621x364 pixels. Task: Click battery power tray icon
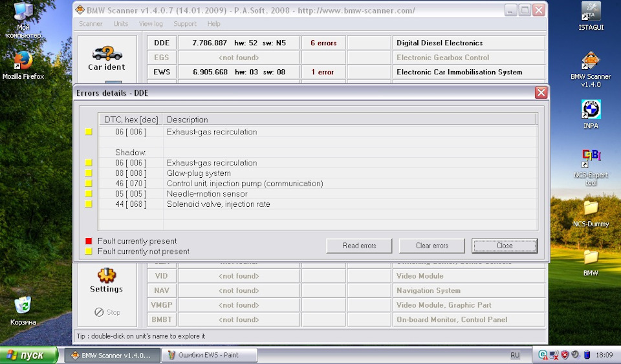pyautogui.click(x=587, y=355)
